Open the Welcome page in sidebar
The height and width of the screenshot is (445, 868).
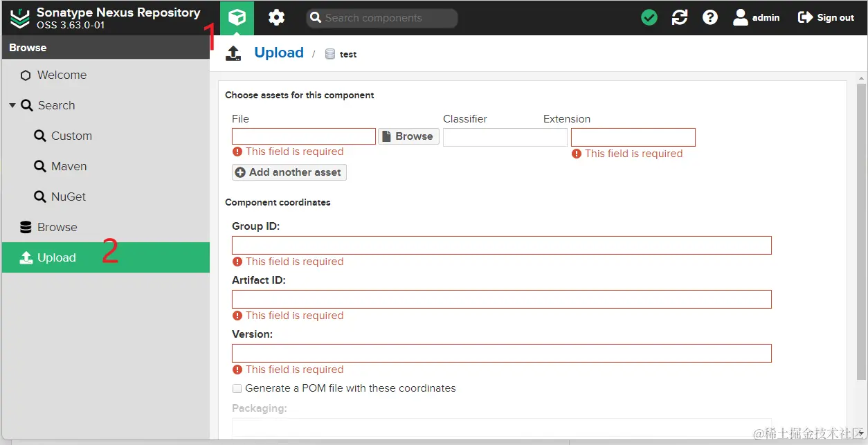coord(62,75)
